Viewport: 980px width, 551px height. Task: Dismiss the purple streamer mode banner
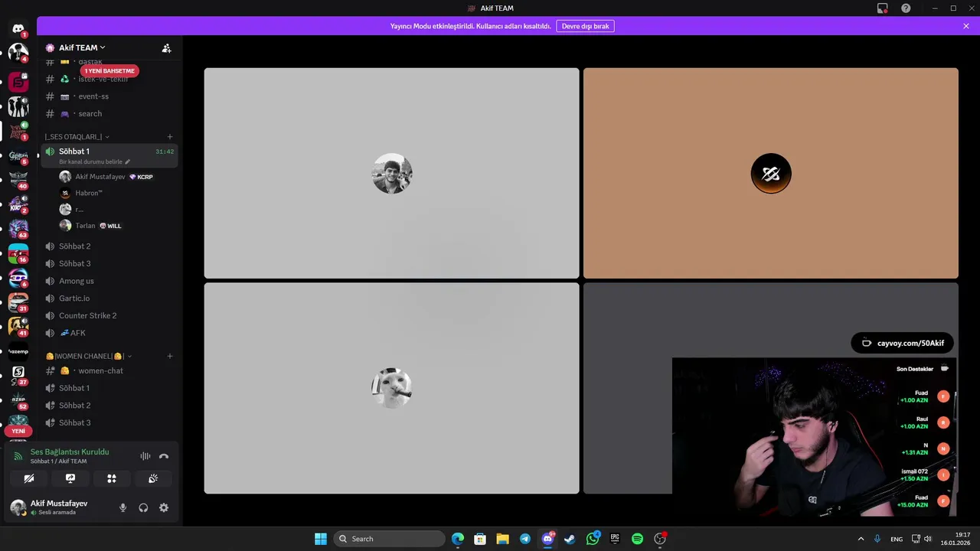point(966,26)
